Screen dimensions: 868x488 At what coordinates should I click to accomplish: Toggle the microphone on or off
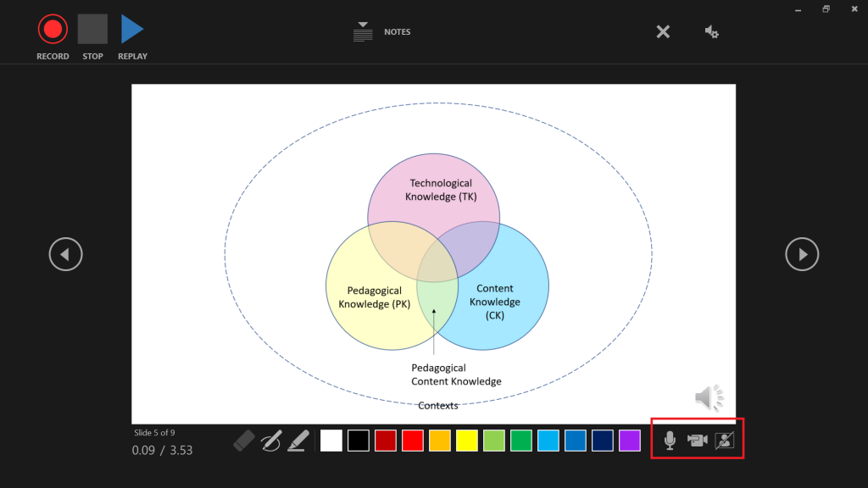pyautogui.click(x=670, y=441)
